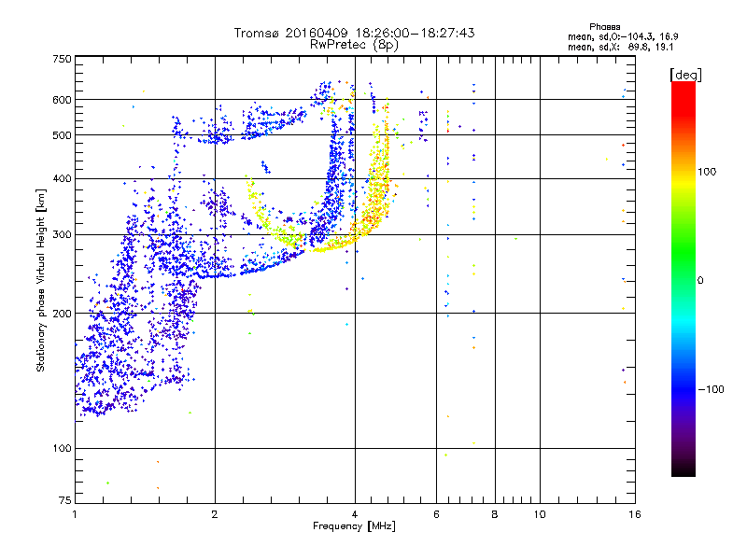747x560 pixels.
Task: Click the green zero-degree region of the colorbar
Action: pos(684,280)
